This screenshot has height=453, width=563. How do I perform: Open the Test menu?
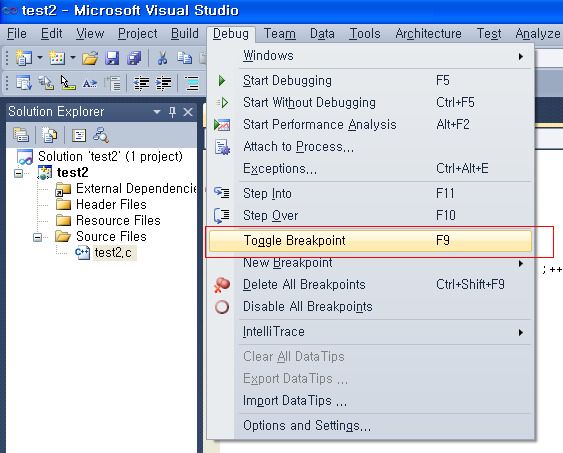[489, 34]
